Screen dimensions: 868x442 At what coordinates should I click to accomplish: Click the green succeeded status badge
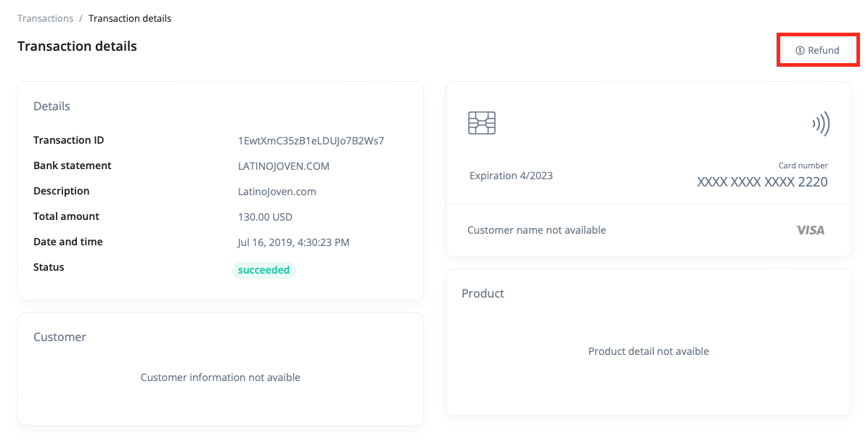point(264,270)
